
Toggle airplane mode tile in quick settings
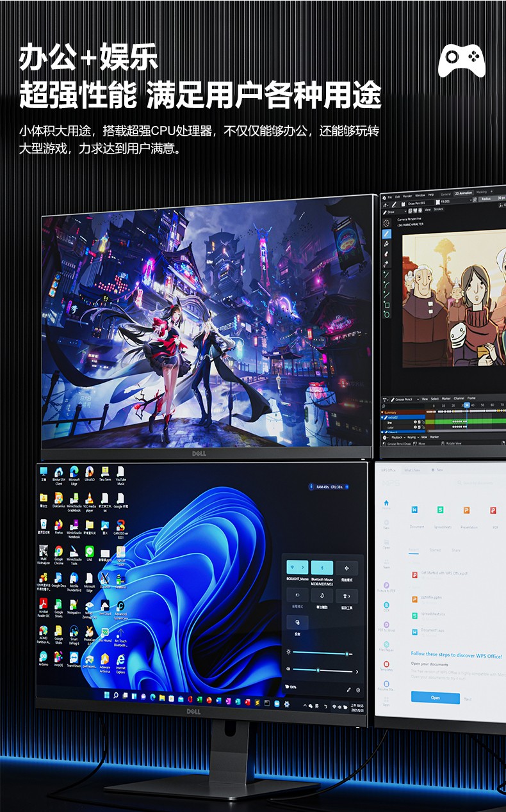(347, 568)
